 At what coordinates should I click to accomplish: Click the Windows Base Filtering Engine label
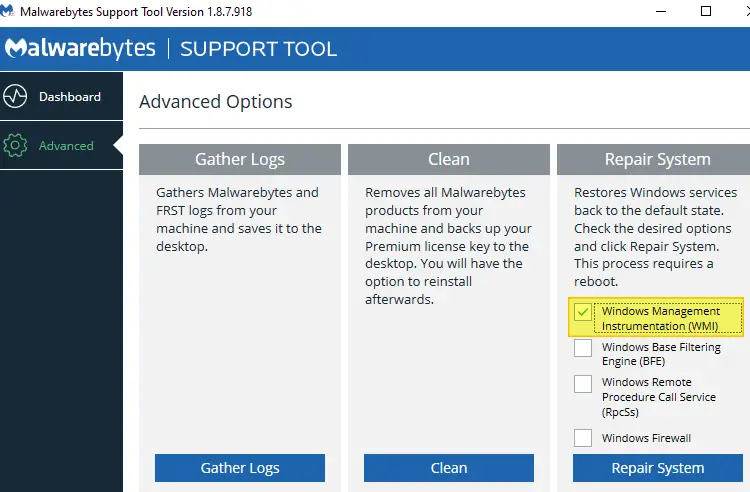(661, 354)
